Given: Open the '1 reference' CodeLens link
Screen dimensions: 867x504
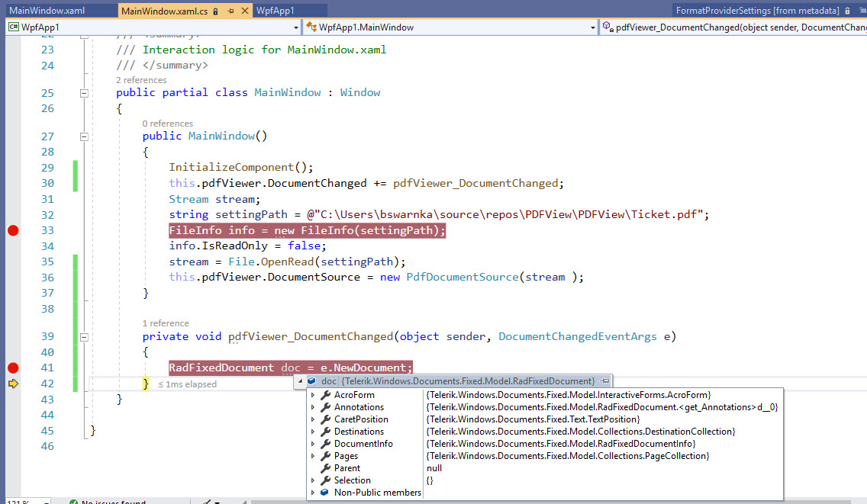Looking at the screenshot, I should [x=166, y=323].
